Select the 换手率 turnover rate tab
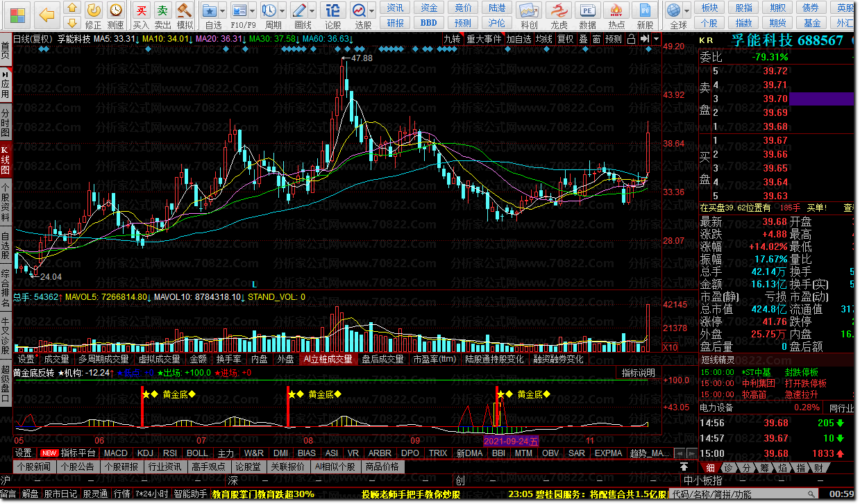The height and width of the screenshot is (504, 860). [x=228, y=359]
